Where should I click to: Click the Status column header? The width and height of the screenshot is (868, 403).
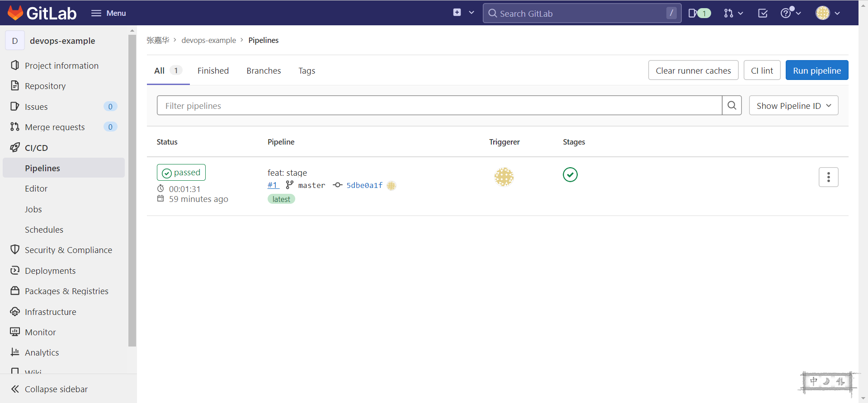[167, 142]
